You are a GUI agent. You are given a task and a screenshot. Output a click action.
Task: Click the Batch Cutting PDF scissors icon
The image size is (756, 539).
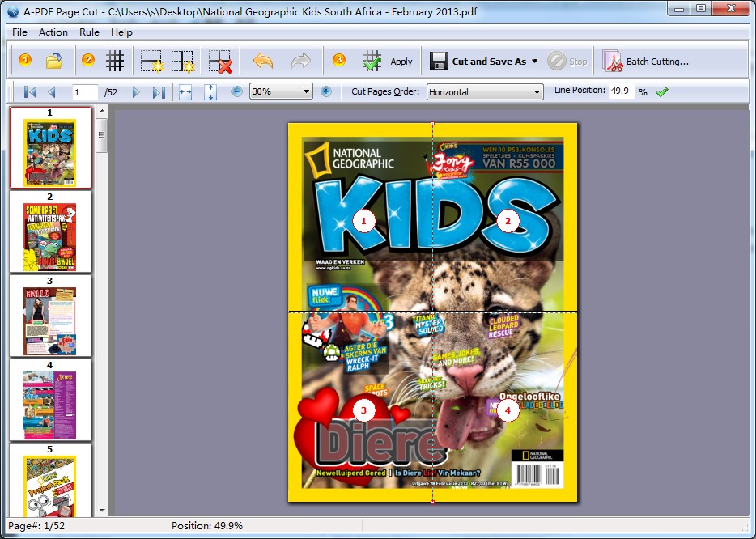[613, 62]
